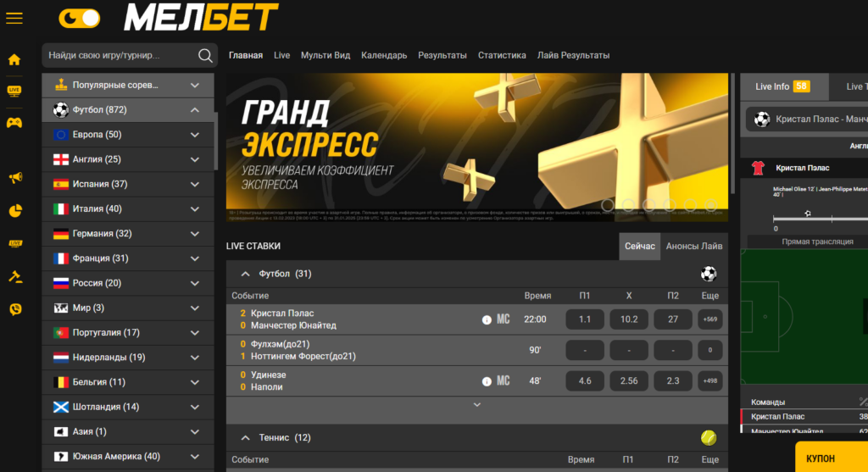Select first banner carousel dot
The image size is (868, 472).
[x=607, y=205]
